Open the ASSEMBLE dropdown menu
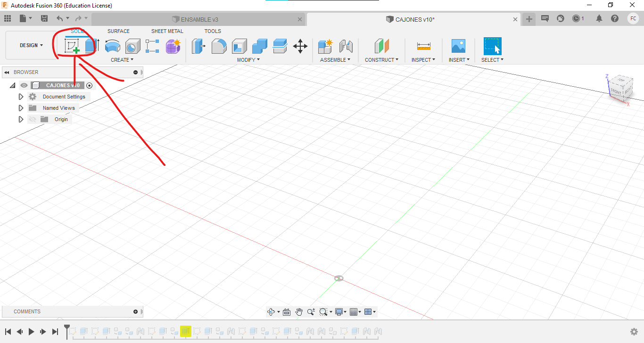 click(x=335, y=60)
